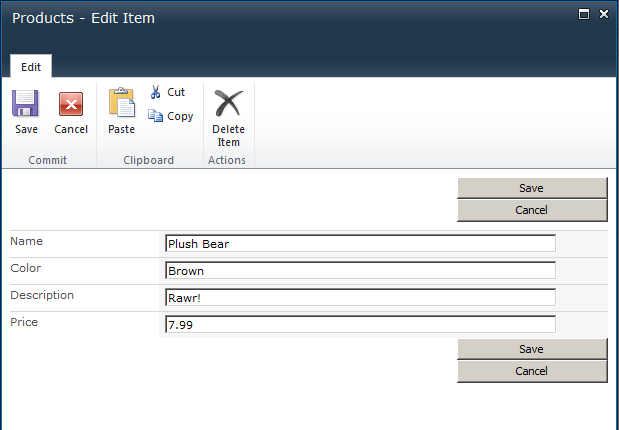Click the top Cancel button above the form
The height and width of the screenshot is (430, 619).
pos(532,210)
